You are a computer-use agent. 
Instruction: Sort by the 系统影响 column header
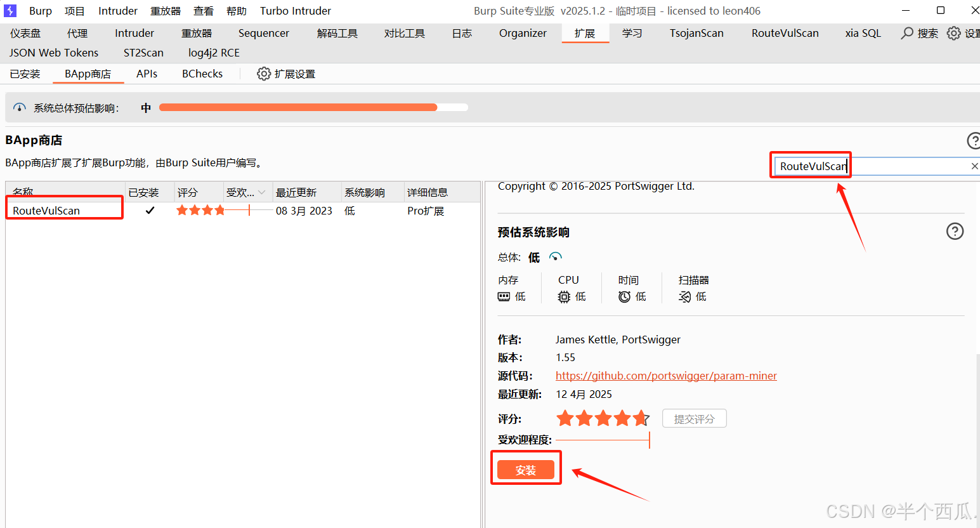pyautogui.click(x=372, y=192)
